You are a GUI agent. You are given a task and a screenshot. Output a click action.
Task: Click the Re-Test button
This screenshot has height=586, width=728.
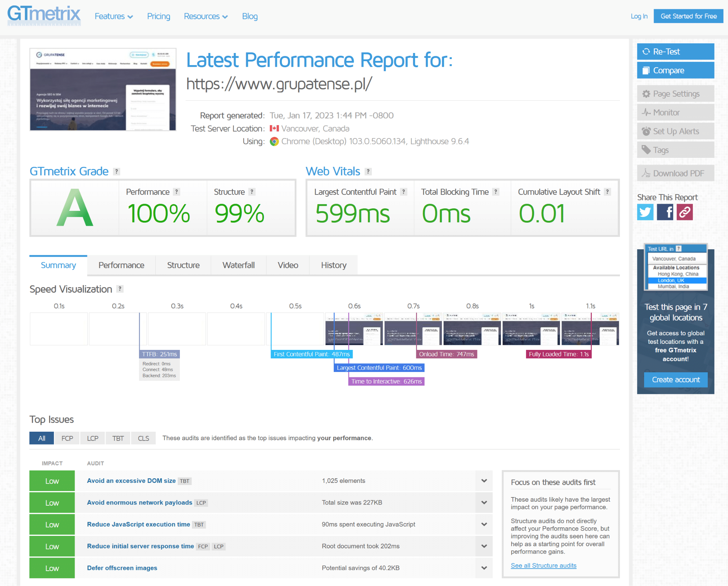click(x=675, y=52)
